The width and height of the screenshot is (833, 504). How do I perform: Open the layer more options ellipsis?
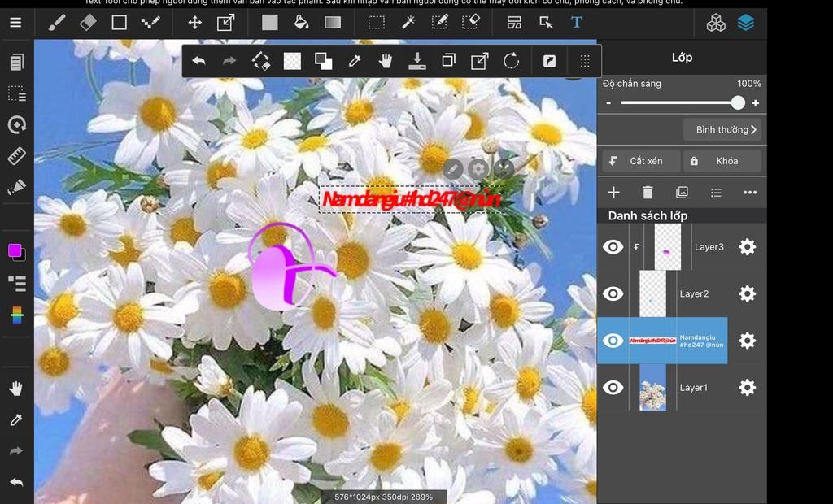[750, 193]
